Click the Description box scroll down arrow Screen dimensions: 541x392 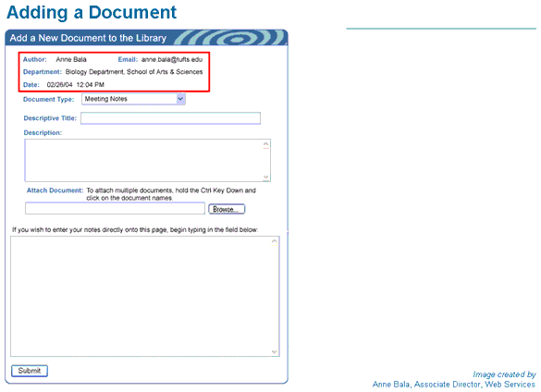tap(266, 177)
